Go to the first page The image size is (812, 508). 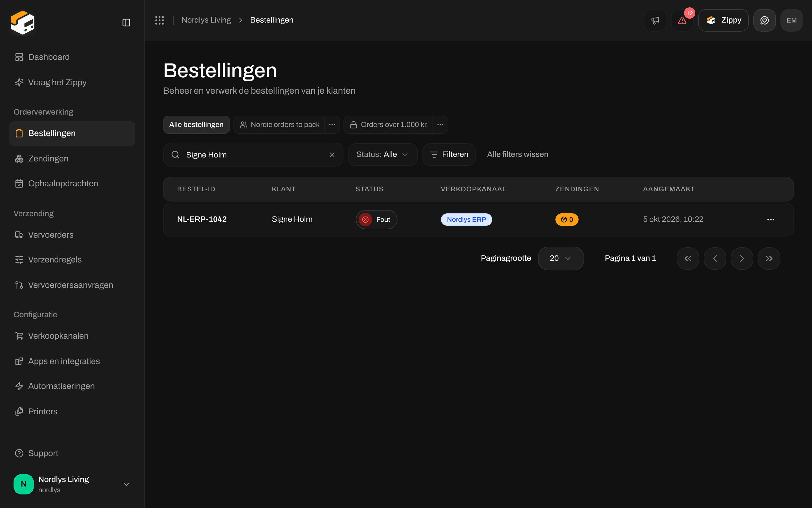(688, 258)
